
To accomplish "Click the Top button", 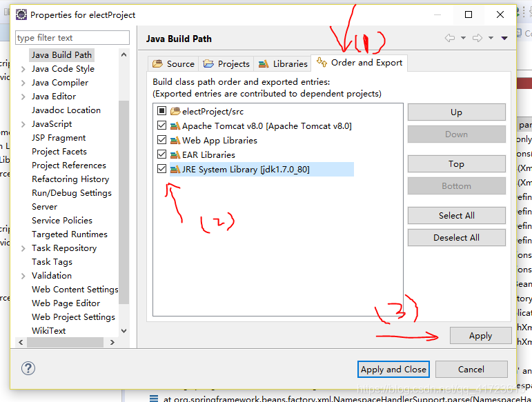I will pyautogui.click(x=456, y=164).
